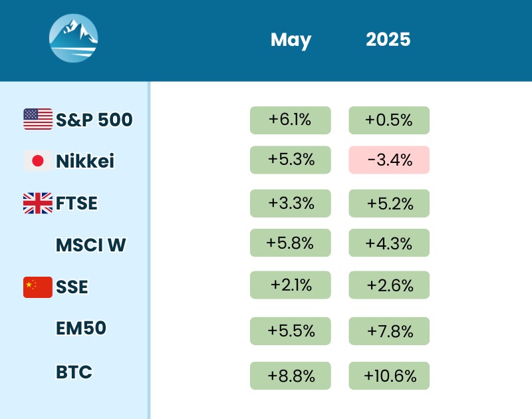The width and height of the screenshot is (532, 419).
Task: Click the FTSE row label
Action: point(76,203)
